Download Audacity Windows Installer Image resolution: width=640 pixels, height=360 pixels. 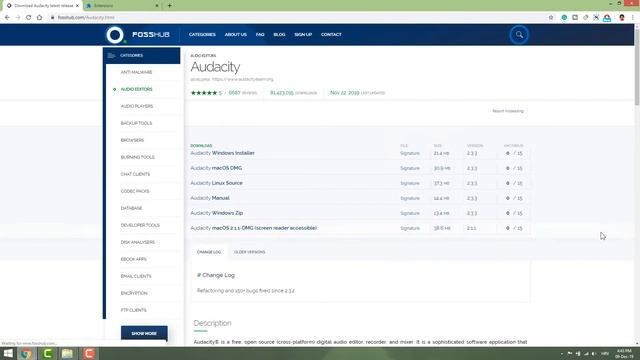coord(222,153)
